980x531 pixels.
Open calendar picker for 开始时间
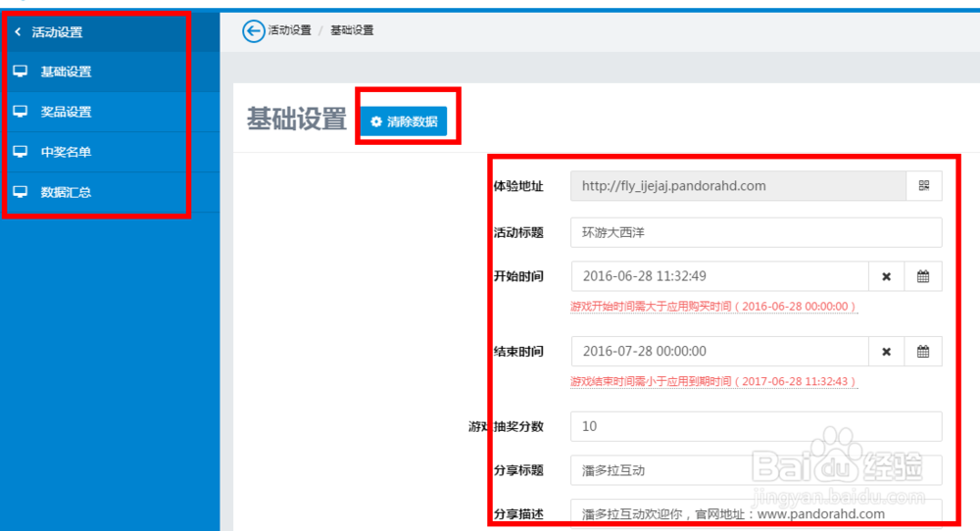pos(923,276)
